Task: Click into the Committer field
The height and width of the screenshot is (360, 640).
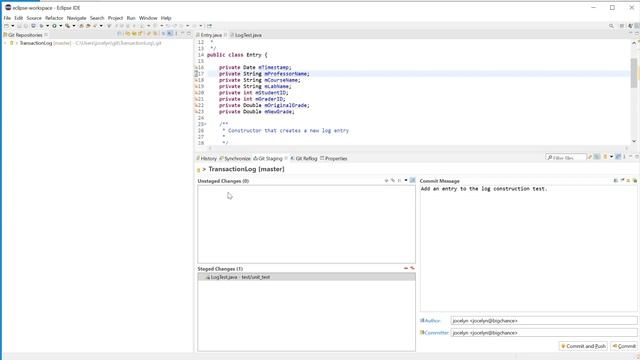Action: (x=544, y=333)
